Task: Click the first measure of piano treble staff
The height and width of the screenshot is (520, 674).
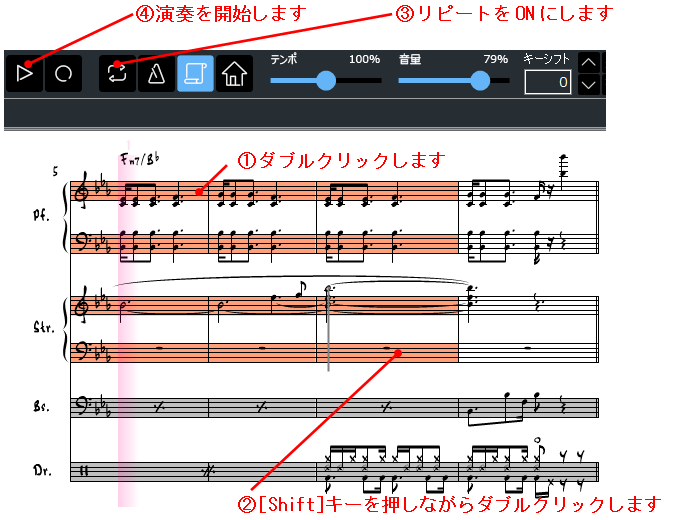Action: click(x=139, y=191)
